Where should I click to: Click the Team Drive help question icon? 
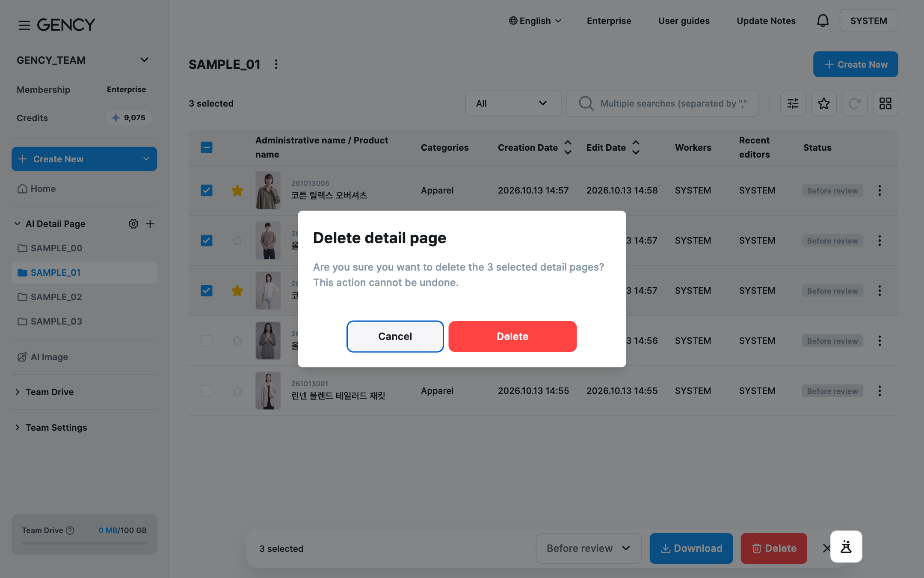point(70,530)
